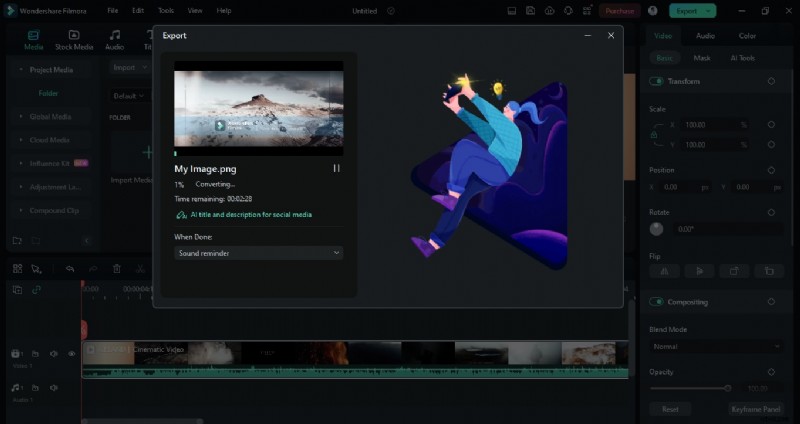Viewport: 800px width, 424px height.
Task: Click the delete trash icon in timeline toolbar
Action: 116,268
